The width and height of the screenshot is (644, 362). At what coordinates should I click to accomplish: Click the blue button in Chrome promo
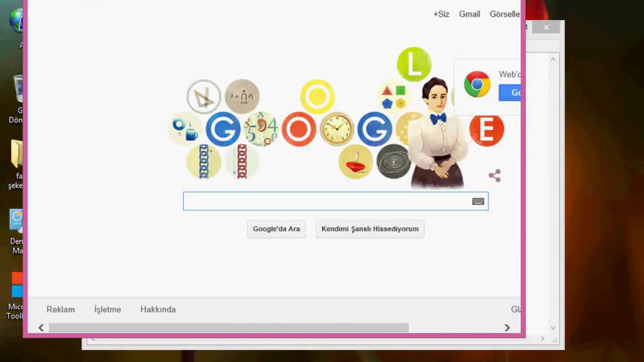coord(510,93)
